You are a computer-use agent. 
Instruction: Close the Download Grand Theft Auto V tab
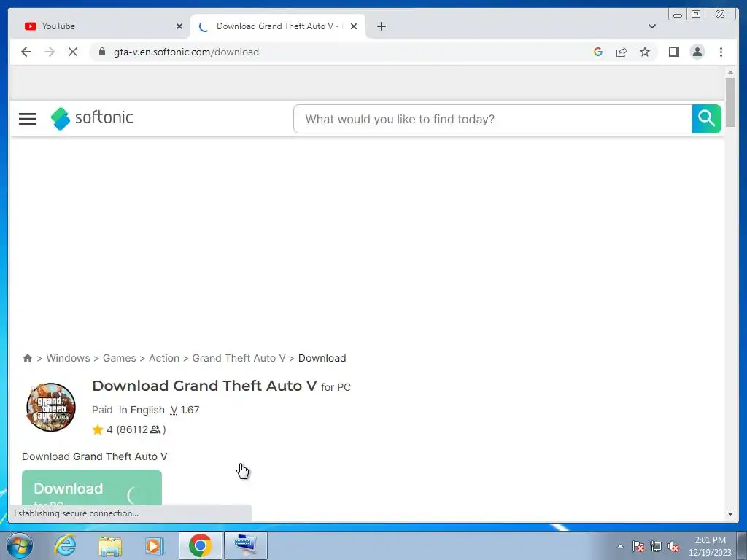pos(354,26)
